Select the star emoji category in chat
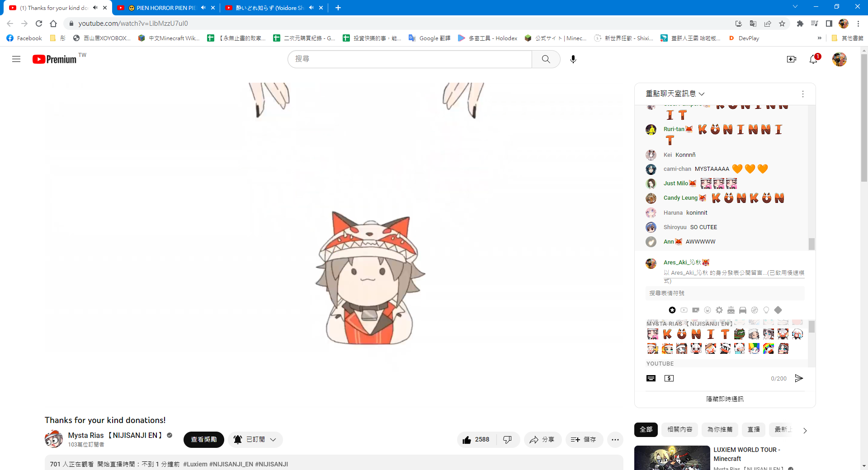Screen dimensions: 868x470 (672, 310)
